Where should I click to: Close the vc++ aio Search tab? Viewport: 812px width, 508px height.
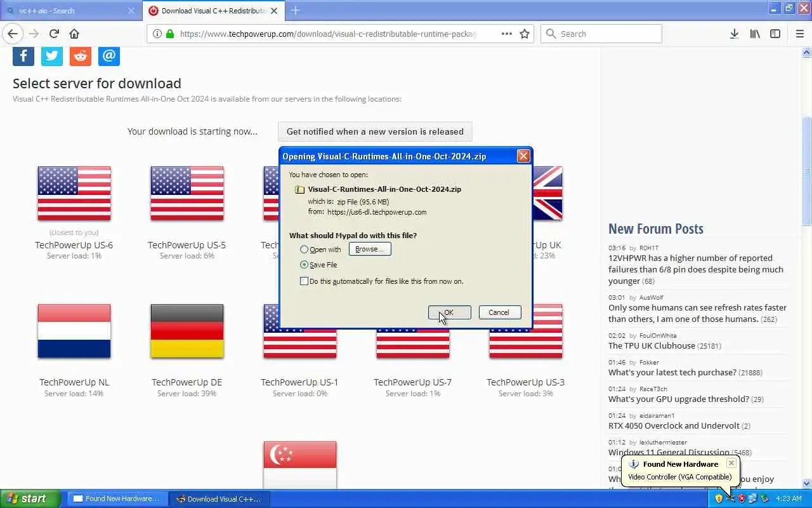tap(131, 11)
